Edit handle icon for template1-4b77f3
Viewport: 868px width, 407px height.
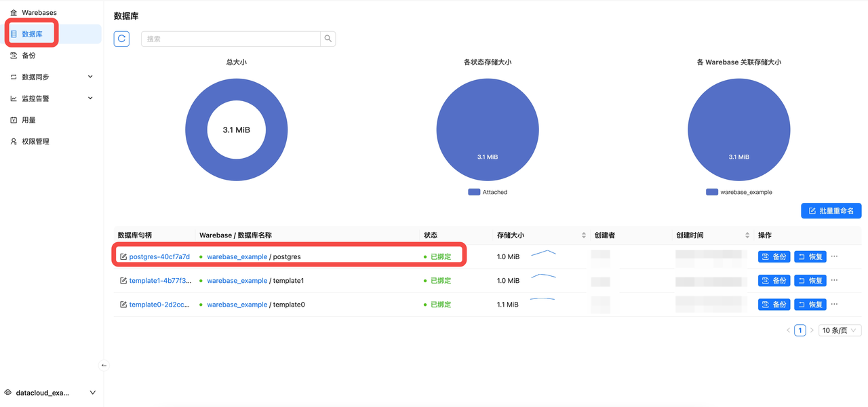(123, 281)
